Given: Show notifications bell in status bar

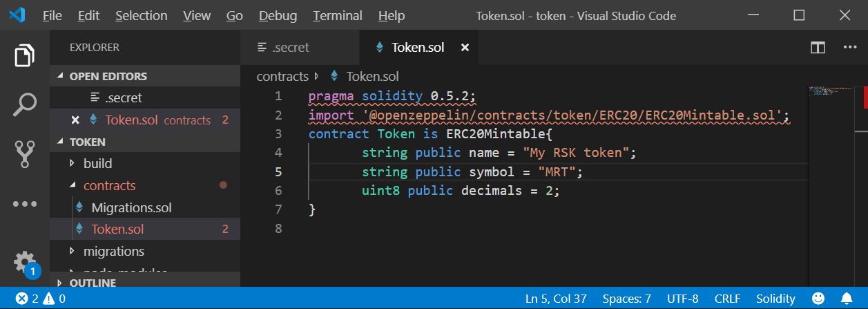Looking at the screenshot, I should (847, 299).
